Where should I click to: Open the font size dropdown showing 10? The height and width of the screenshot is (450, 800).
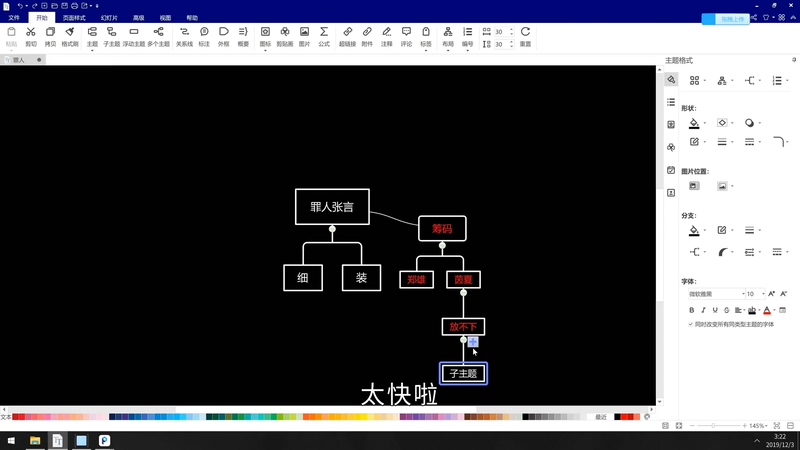[755, 294]
